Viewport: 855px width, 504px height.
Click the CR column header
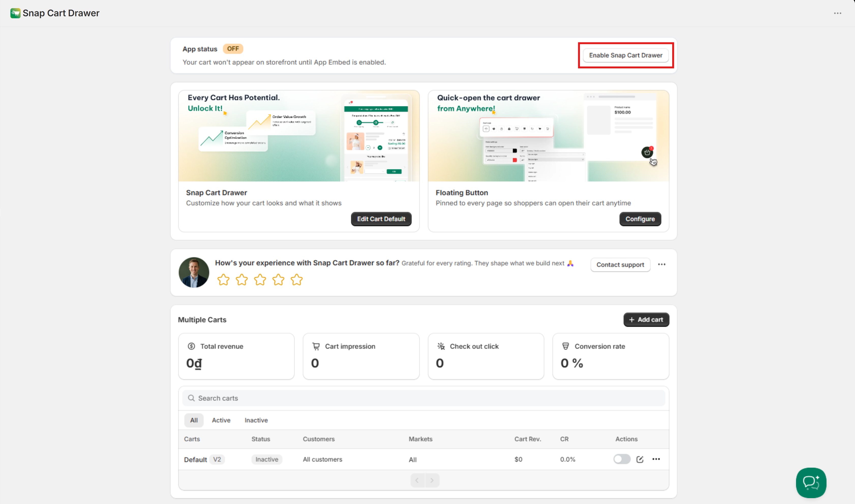tap(564, 439)
